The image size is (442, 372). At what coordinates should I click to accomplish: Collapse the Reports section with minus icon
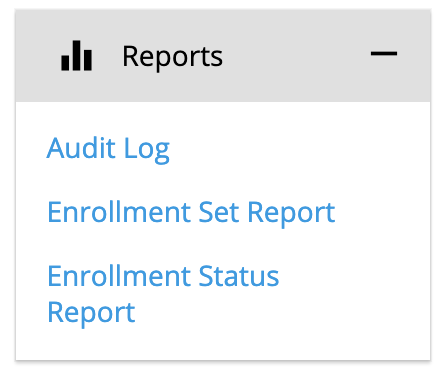pos(384,53)
